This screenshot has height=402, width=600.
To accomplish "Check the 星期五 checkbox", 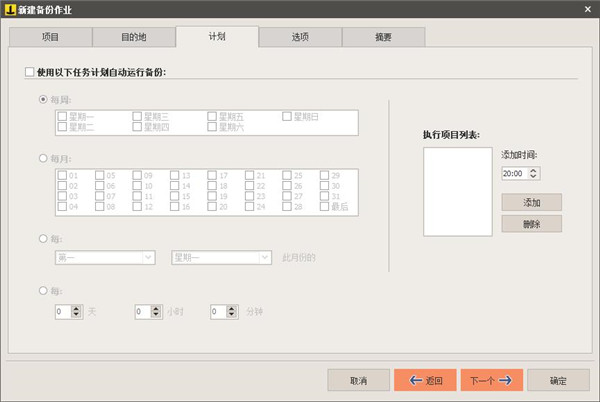I will point(213,117).
